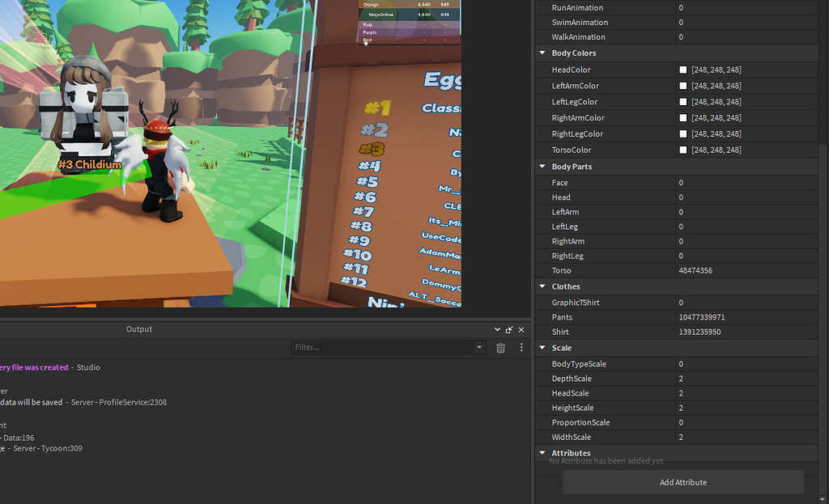Pop out the Output panel
829x504 pixels.
509,329
